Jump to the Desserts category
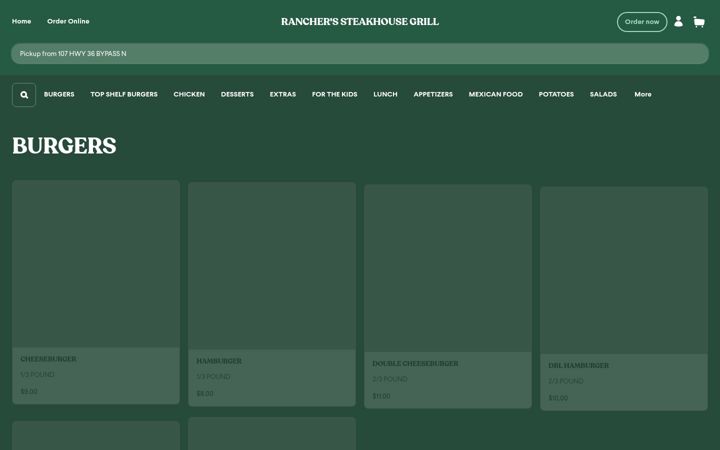This screenshot has height=450, width=720. [x=237, y=95]
